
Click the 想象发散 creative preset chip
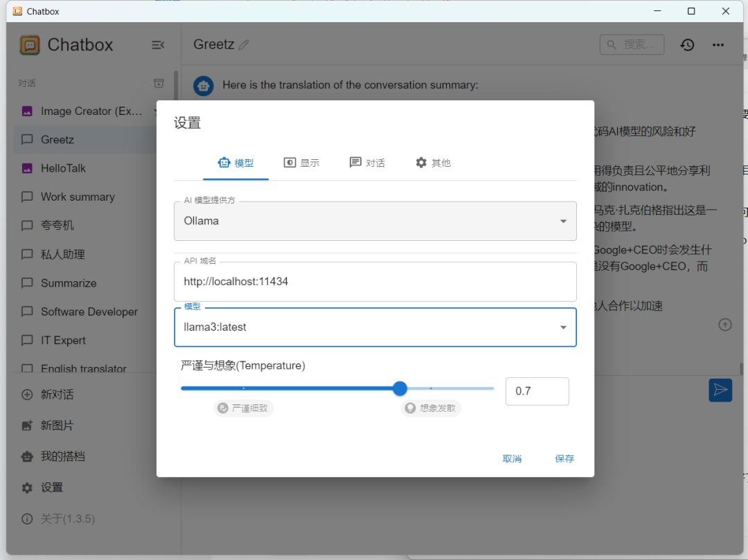[431, 408]
